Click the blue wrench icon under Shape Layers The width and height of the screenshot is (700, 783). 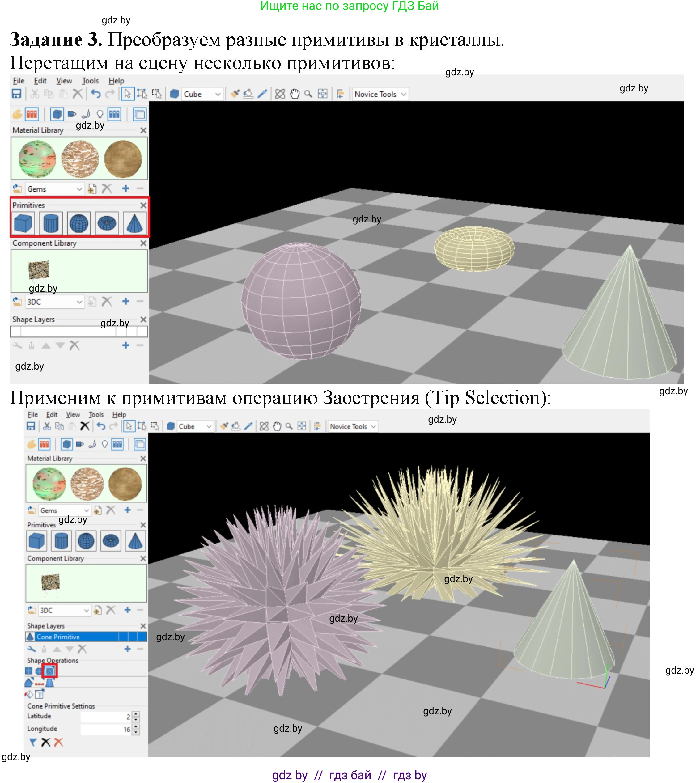32,649
